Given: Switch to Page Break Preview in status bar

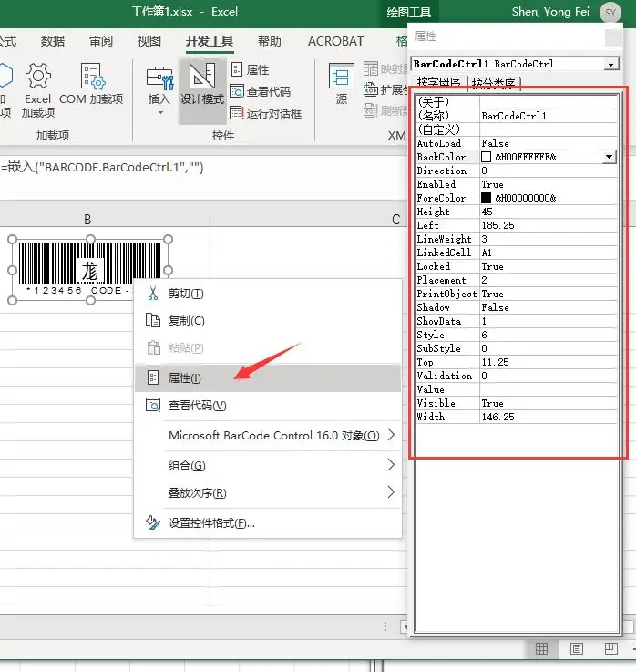Looking at the screenshot, I should click(x=610, y=648).
